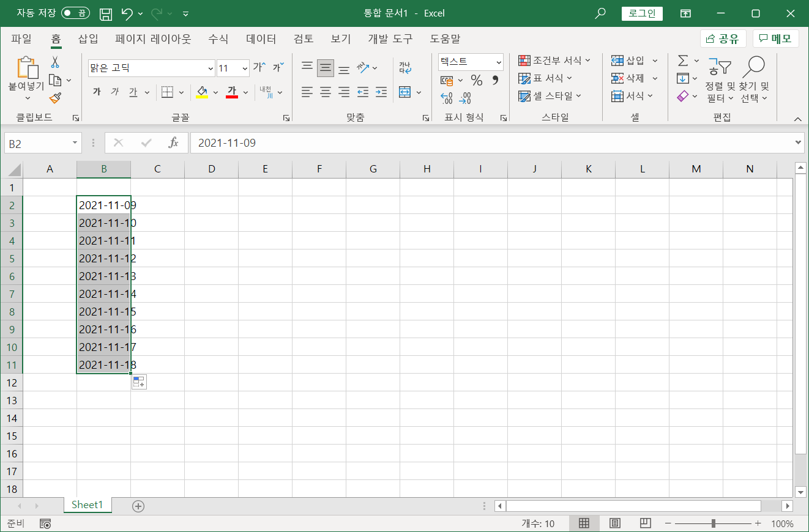Center text horizontally
This screenshot has width=809, height=532.
(326, 92)
